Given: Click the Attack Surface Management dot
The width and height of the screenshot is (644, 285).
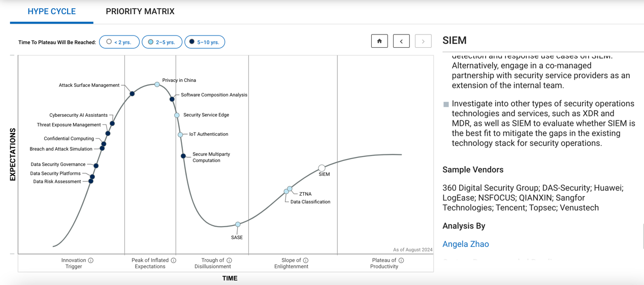Looking at the screenshot, I should pyautogui.click(x=132, y=94).
